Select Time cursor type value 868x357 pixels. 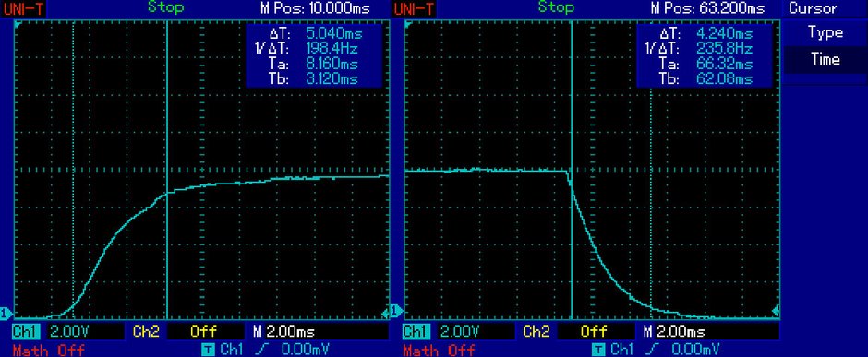click(825, 59)
